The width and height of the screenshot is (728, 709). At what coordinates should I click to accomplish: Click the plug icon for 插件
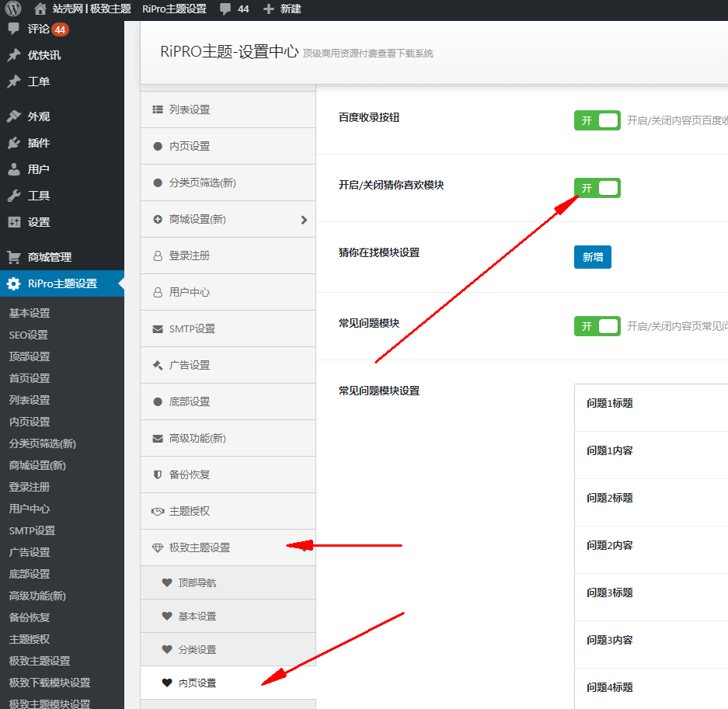[14, 143]
